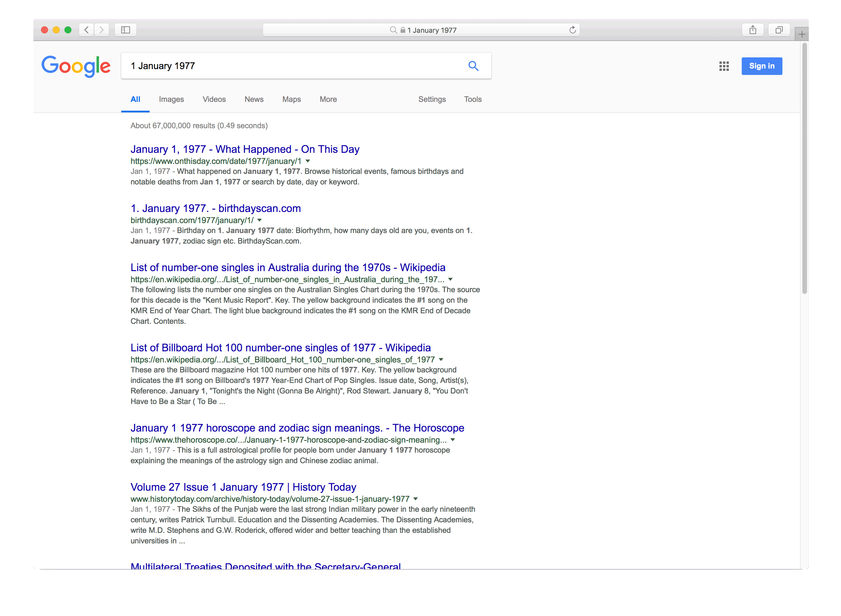Click the Safari forward arrow button
Screen dimensions: 841x616
(x=101, y=30)
